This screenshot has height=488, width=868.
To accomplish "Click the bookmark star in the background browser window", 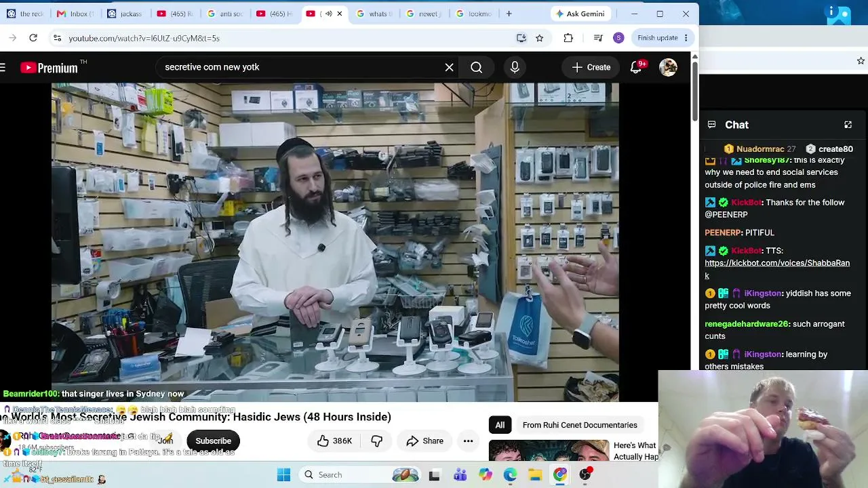I will coord(861,61).
